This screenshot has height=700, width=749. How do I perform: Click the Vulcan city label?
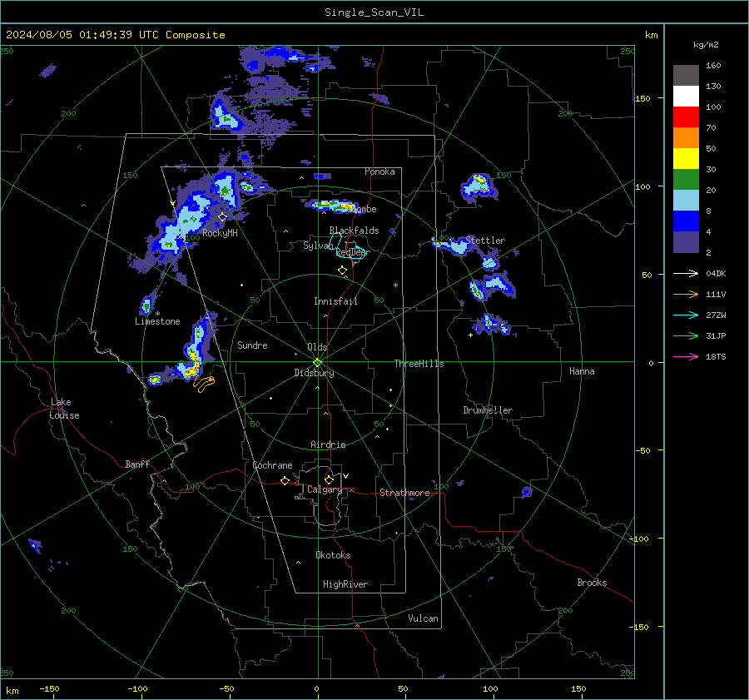point(423,618)
